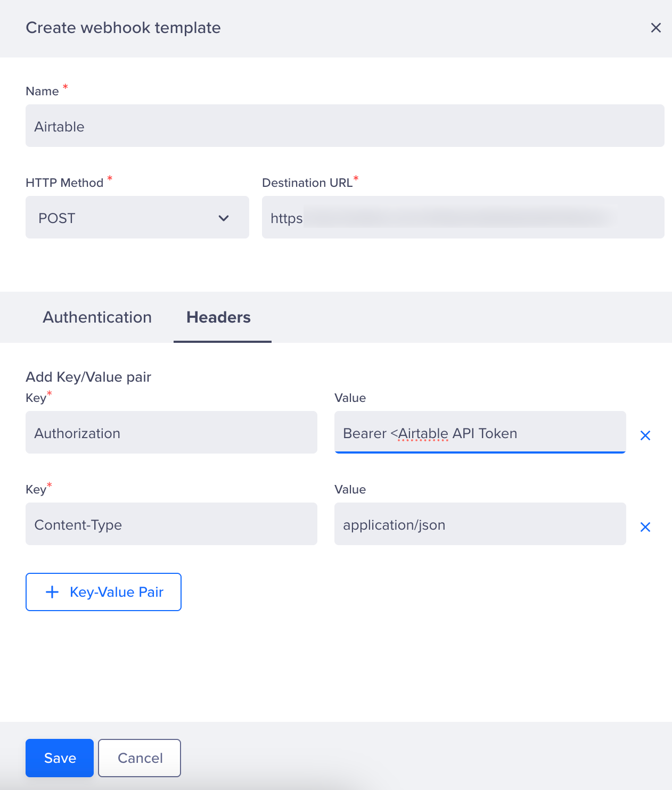Remove the Content-Type header pair

[645, 527]
